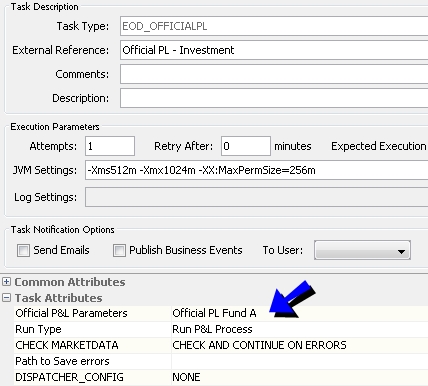Select the Run P&L Process value
The width and height of the screenshot is (428, 386).
(x=212, y=329)
